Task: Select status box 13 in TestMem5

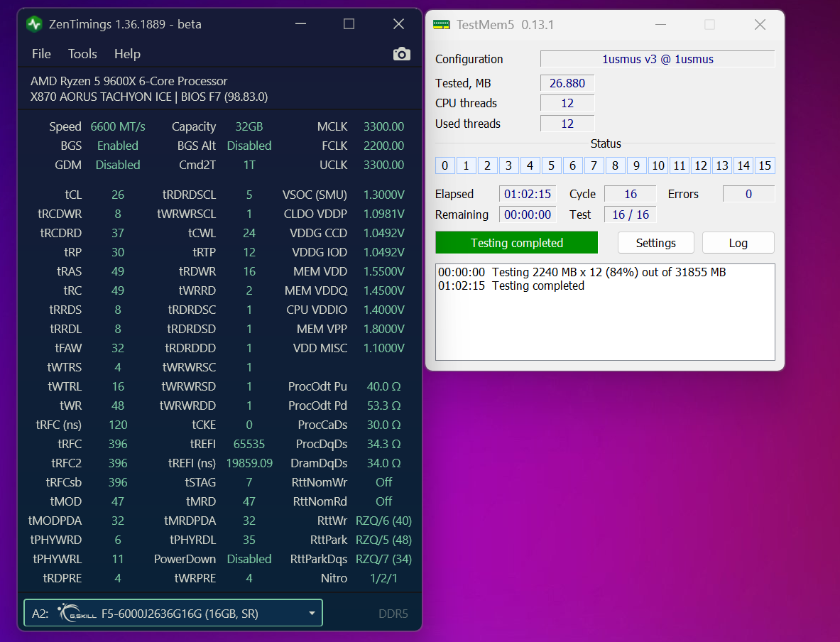Action: pos(722,165)
